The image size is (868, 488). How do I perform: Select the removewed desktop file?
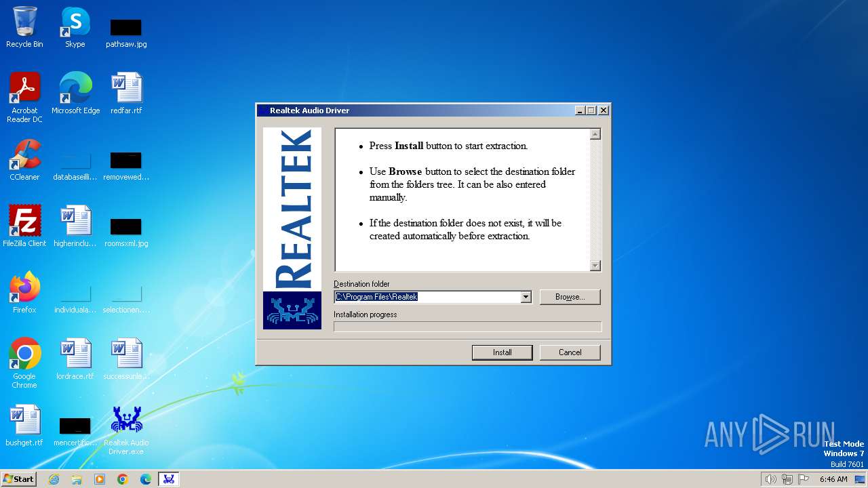[126, 165]
